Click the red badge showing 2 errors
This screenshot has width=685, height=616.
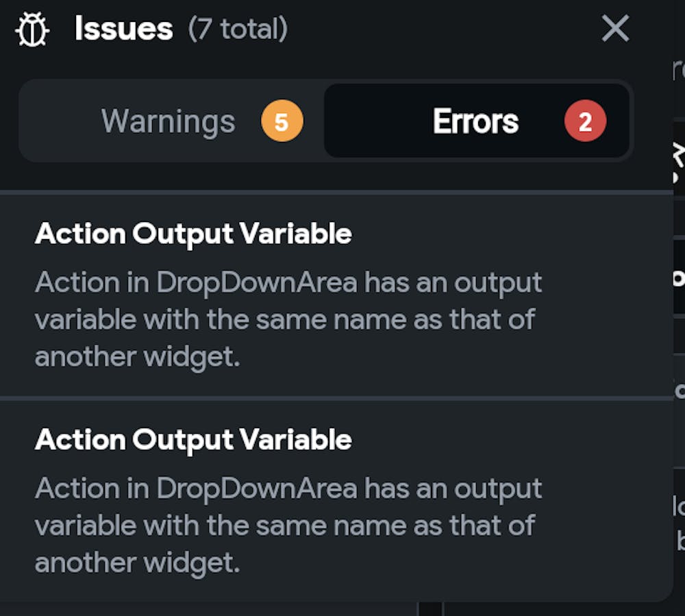pos(584,121)
